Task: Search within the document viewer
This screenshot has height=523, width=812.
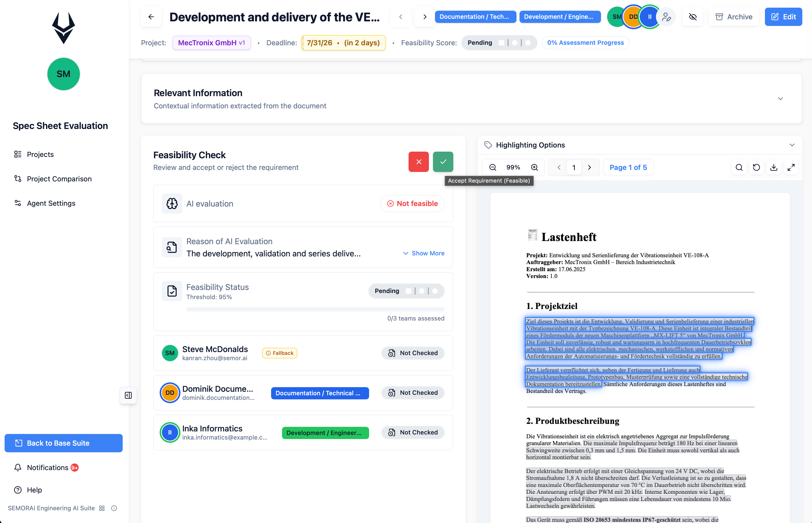Action: (x=739, y=167)
